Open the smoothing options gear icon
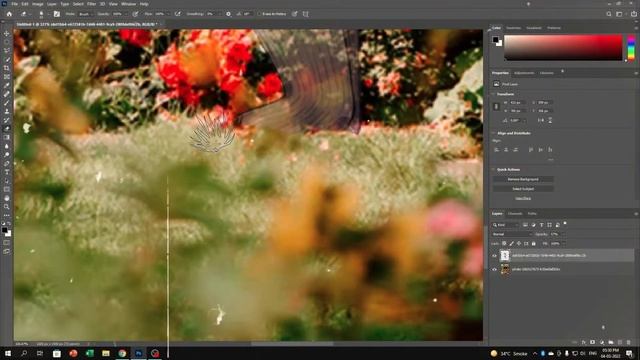The width and height of the screenshot is (640, 360). point(228,14)
